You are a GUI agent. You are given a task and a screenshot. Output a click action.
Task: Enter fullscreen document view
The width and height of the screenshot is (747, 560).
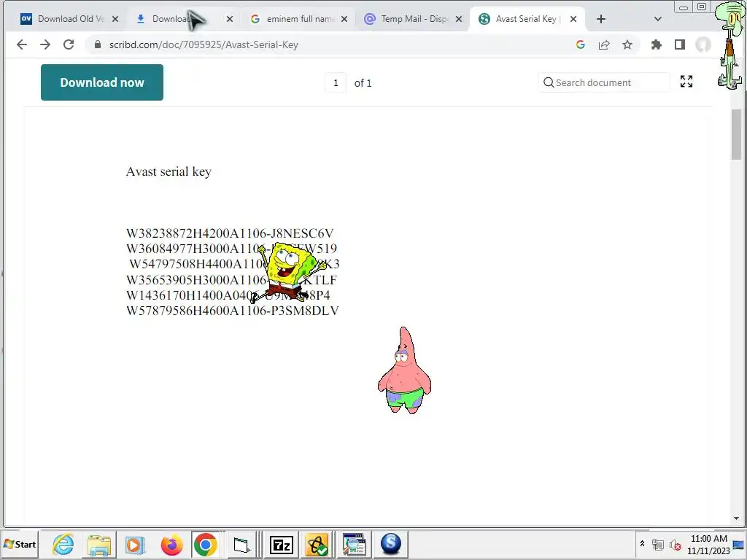coord(686,82)
